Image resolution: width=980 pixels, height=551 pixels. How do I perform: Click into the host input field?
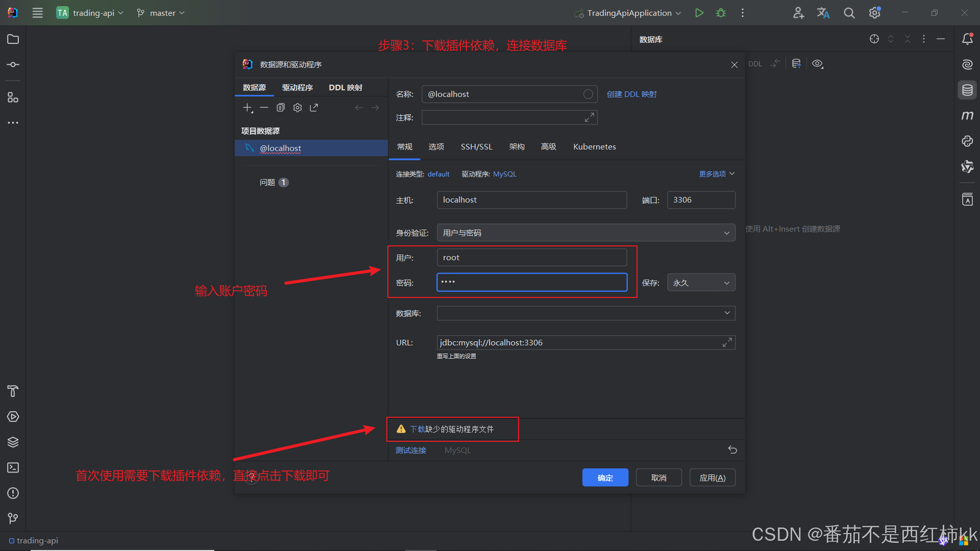click(531, 200)
